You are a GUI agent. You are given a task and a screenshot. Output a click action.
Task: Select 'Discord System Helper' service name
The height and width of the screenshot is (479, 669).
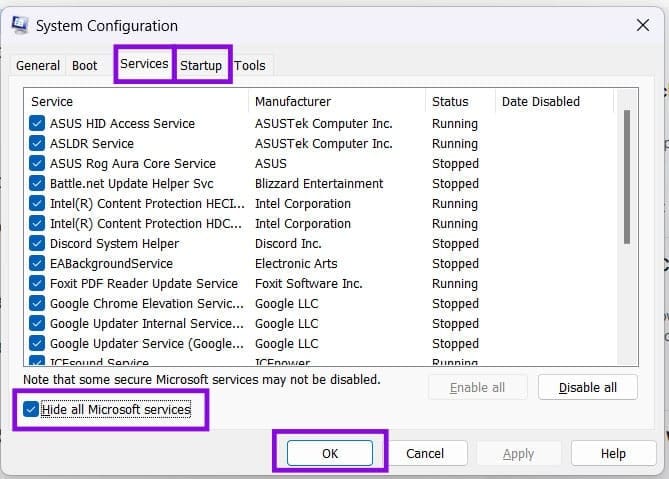(x=114, y=244)
